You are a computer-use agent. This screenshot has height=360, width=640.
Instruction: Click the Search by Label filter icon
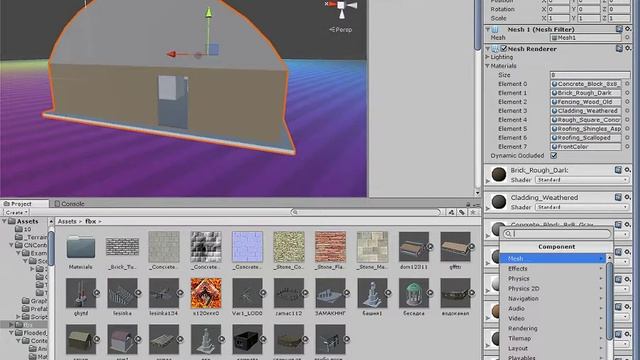(x=462, y=212)
